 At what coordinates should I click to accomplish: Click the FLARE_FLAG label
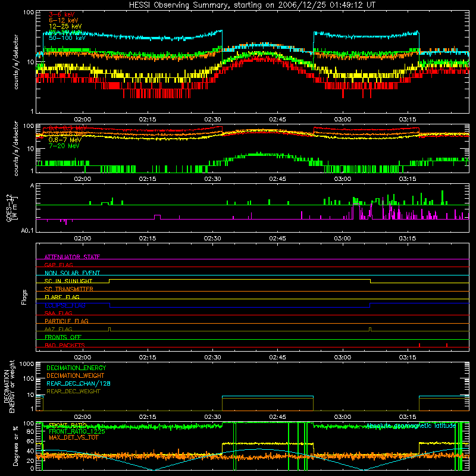tap(62, 297)
